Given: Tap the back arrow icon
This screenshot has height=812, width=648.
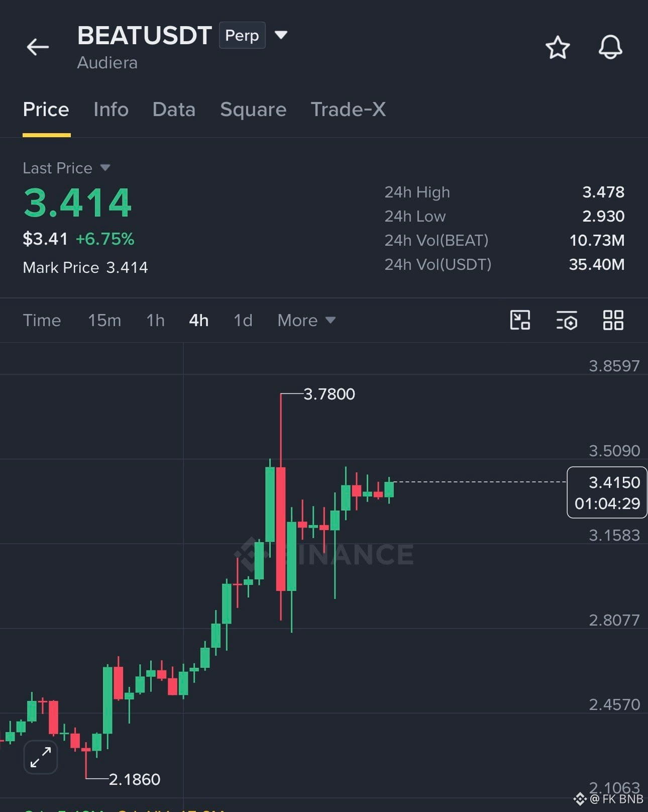Looking at the screenshot, I should coord(38,47).
